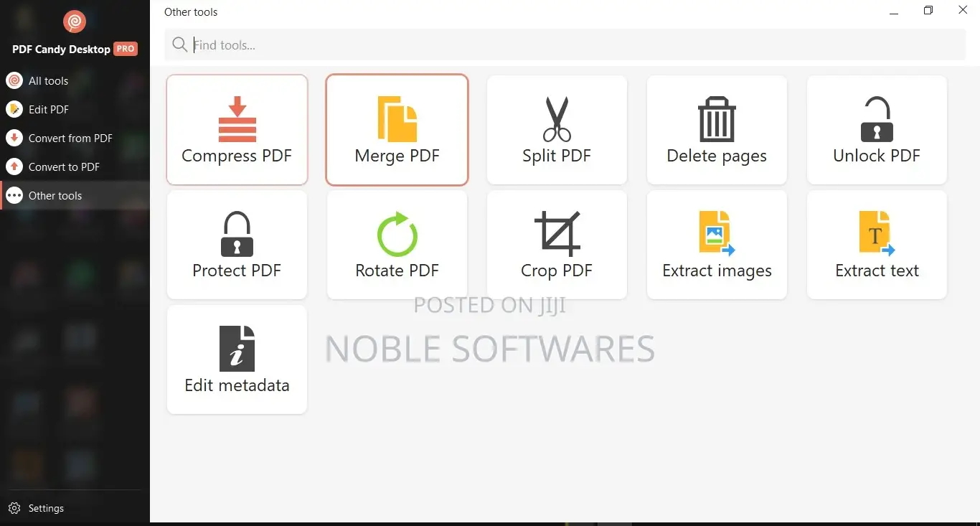The height and width of the screenshot is (526, 980).
Task: Open the Rotate PDF green arrow icon
Action: coord(397,234)
